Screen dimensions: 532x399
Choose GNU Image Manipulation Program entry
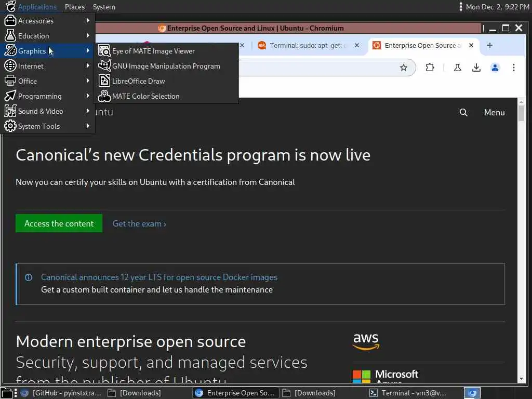(166, 66)
